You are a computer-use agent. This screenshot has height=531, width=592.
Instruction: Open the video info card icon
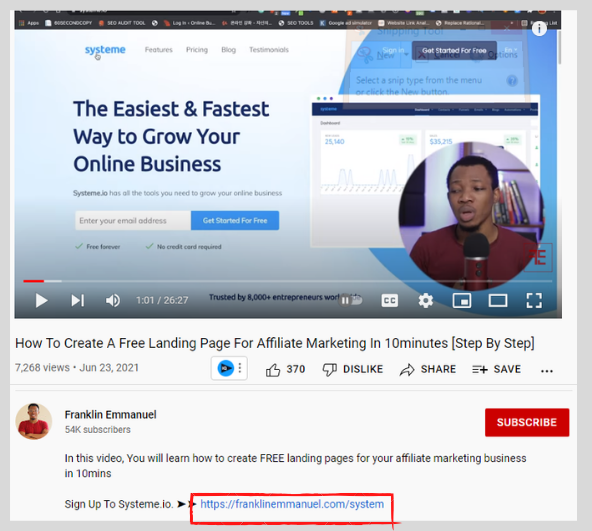539,28
